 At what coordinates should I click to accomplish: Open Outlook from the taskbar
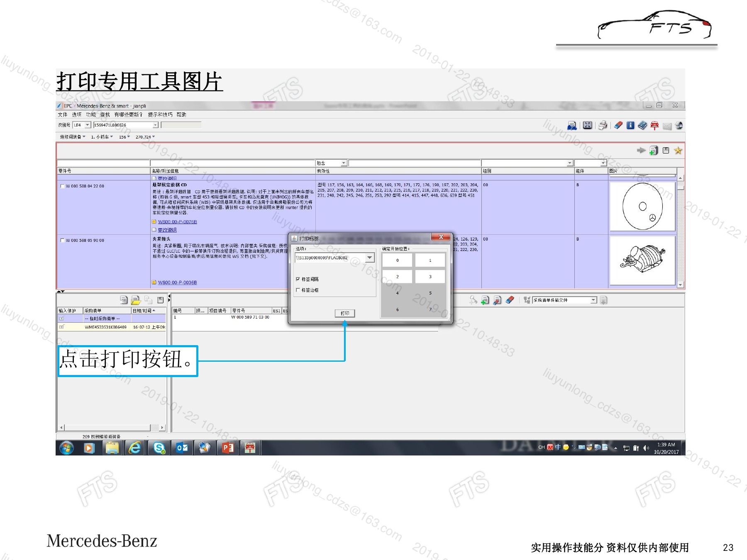tap(182, 448)
